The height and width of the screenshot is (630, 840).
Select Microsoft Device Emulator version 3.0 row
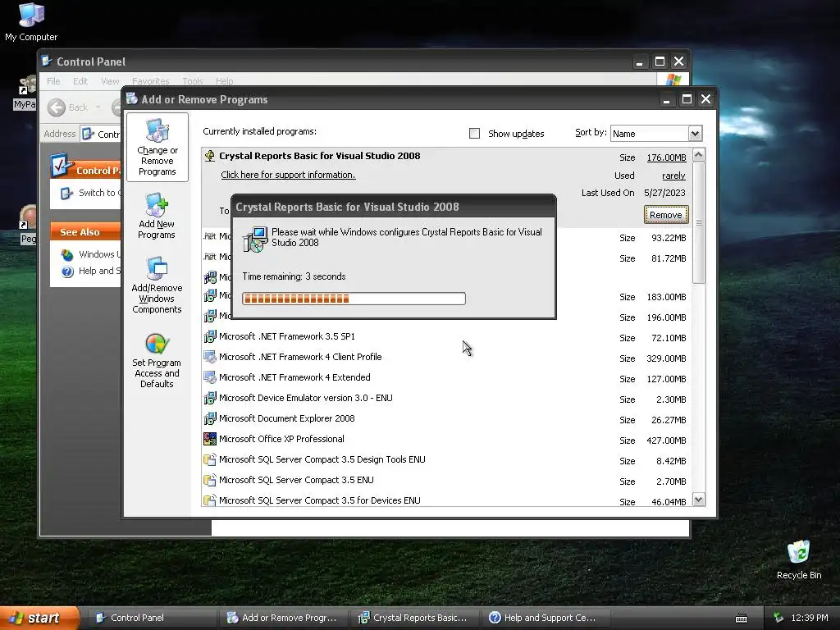[445, 399]
